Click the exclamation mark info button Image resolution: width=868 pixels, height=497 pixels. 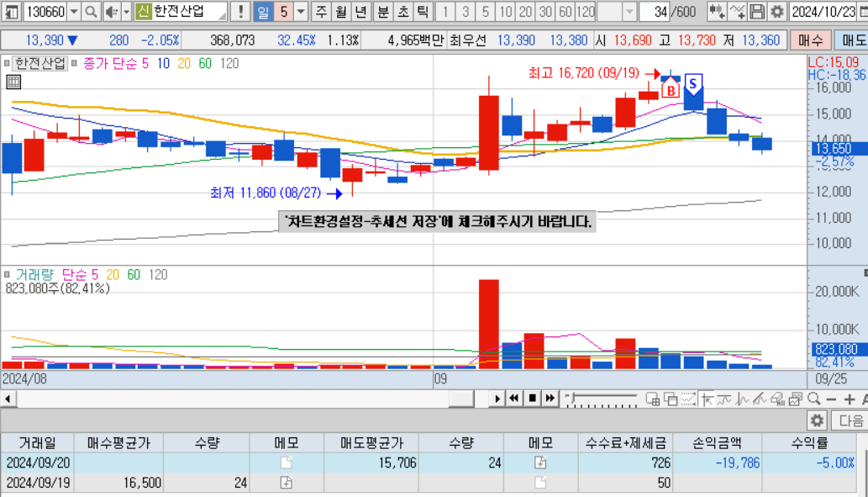240,12
